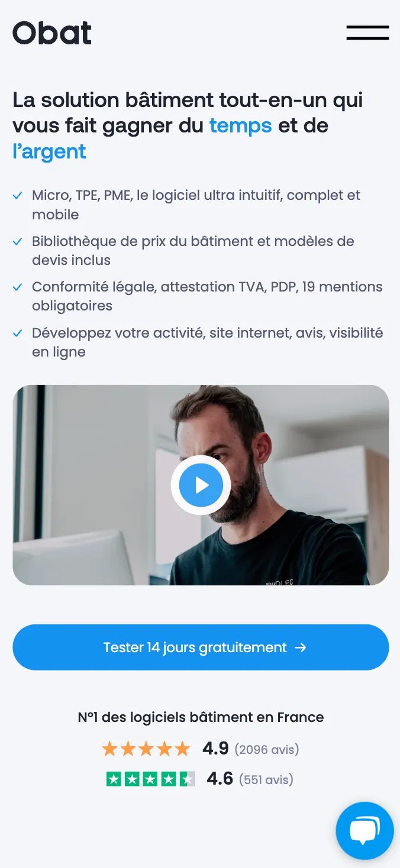This screenshot has height=868, width=400.
Task: Click the video thumbnail of bearded man
Action: point(201,485)
